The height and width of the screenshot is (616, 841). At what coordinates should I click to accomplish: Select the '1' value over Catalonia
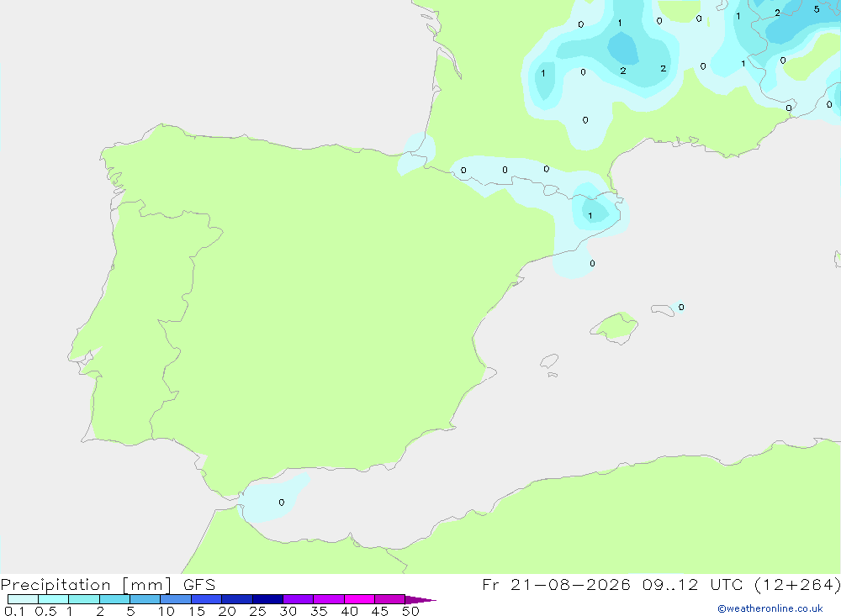coord(590,215)
